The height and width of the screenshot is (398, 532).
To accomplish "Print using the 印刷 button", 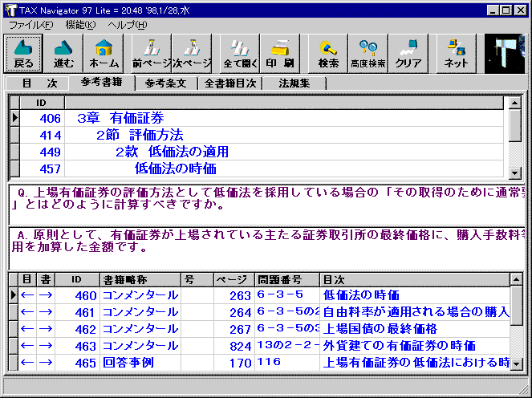I will (280, 53).
